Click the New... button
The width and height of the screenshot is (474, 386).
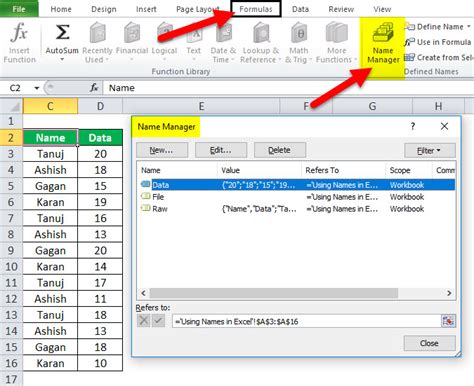click(x=162, y=150)
